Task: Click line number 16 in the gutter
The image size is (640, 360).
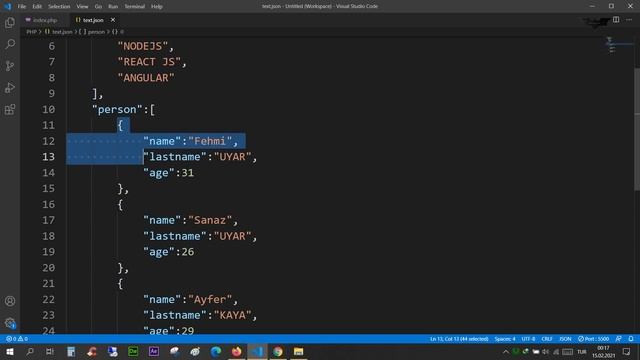Action: point(49,204)
